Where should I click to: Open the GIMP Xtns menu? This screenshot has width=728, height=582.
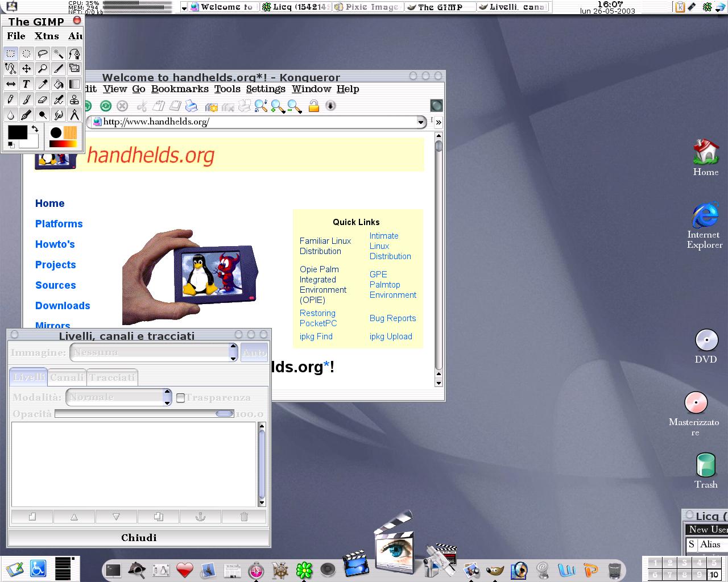coord(47,36)
